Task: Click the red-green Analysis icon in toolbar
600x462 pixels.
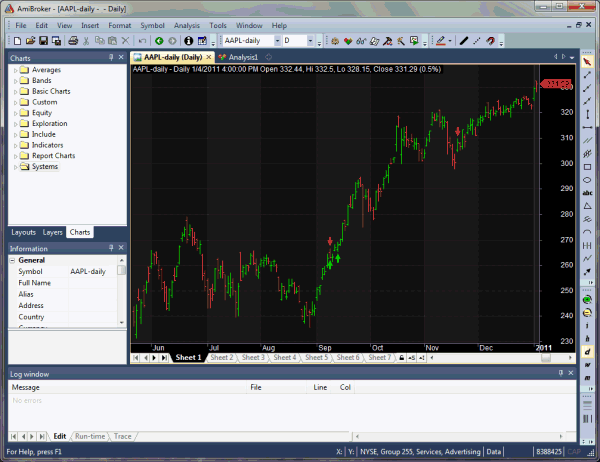Action: (348, 41)
